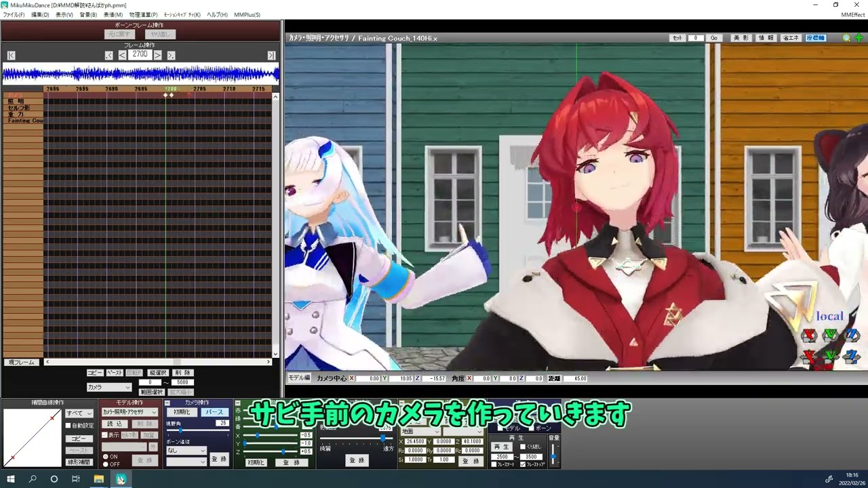Select the 照明 track row
The width and height of the screenshot is (868, 488).
click(x=23, y=102)
